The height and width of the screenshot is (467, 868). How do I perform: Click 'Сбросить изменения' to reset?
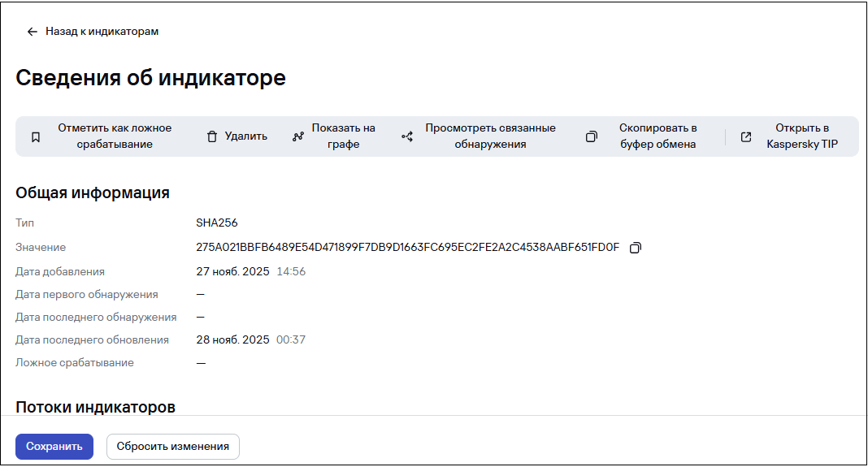click(173, 447)
